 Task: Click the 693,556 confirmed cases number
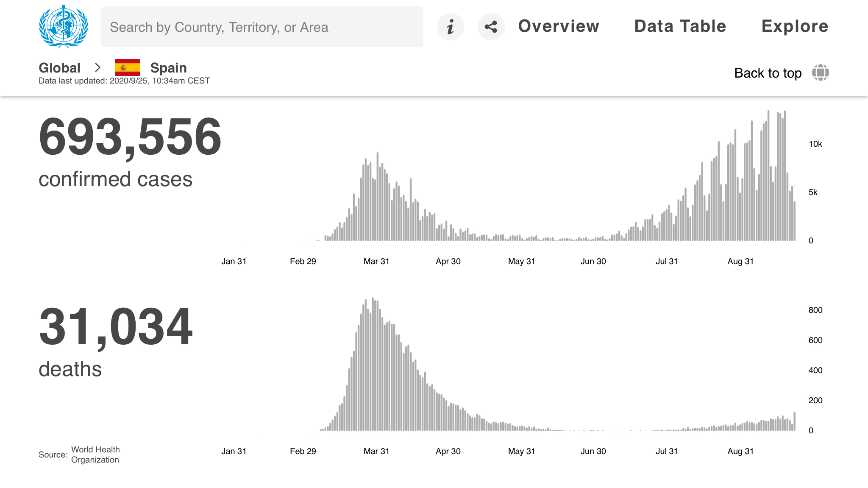click(130, 137)
